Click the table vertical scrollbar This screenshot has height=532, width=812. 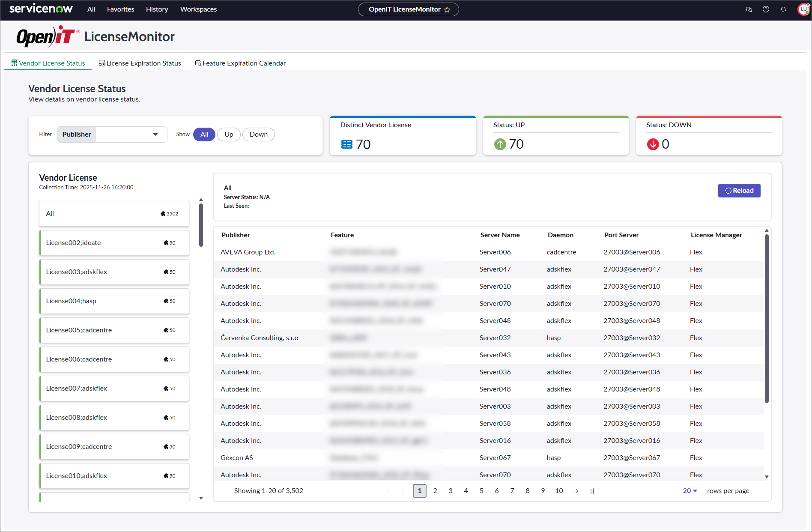click(767, 319)
